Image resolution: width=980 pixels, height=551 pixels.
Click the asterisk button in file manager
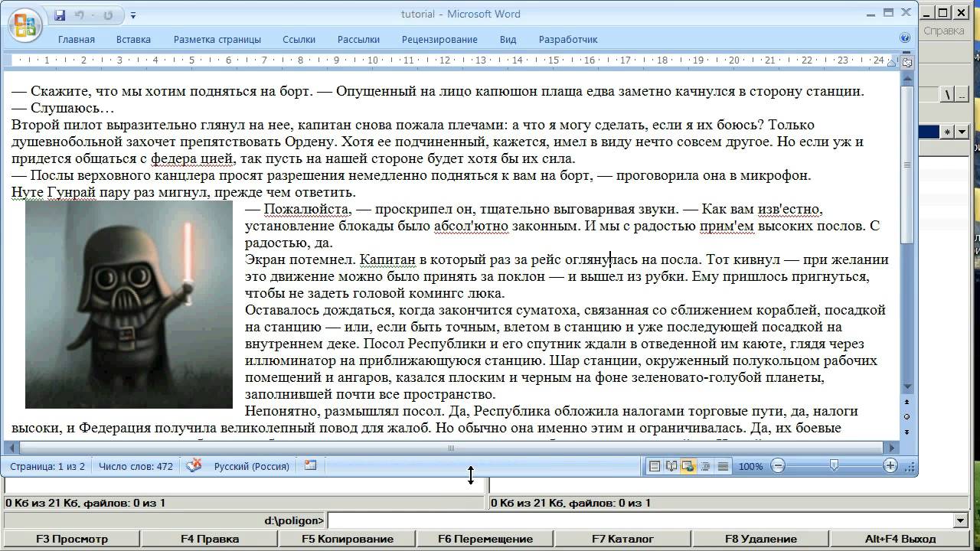(948, 132)
